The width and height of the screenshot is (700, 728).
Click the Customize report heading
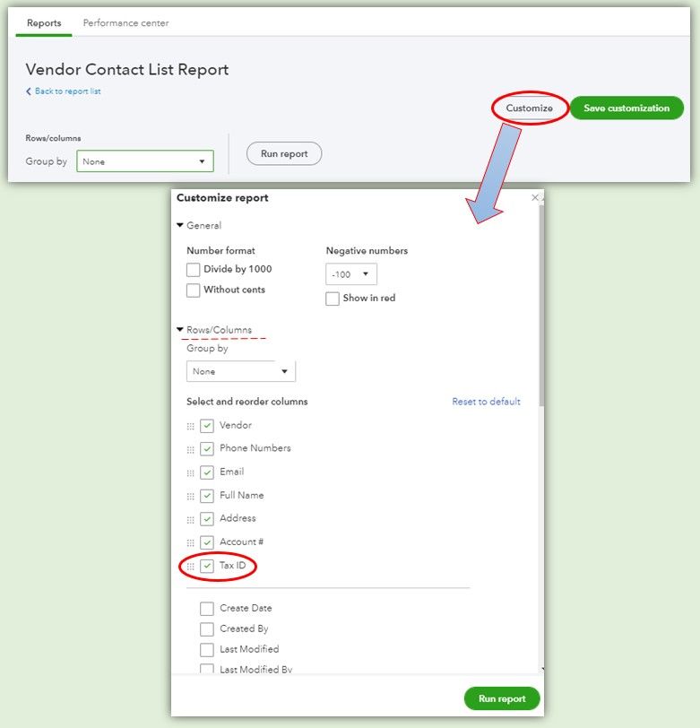pyautogui.click(x=222, y=198)
